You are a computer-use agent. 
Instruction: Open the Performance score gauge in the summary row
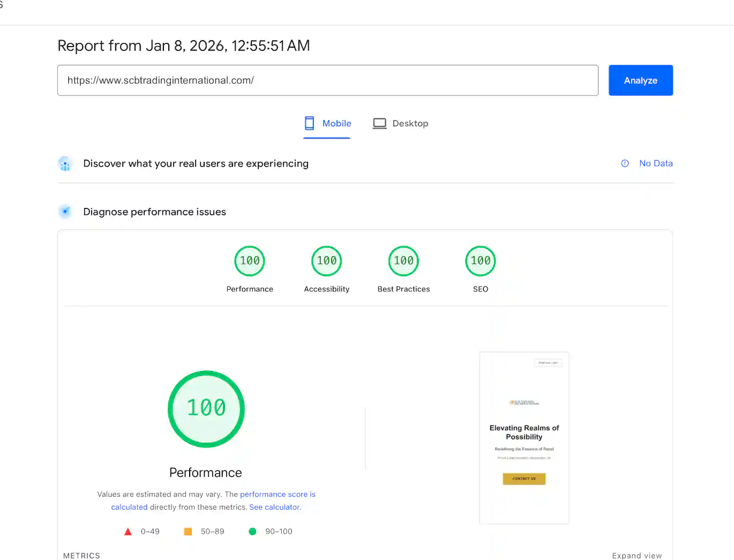click(249, 261)
